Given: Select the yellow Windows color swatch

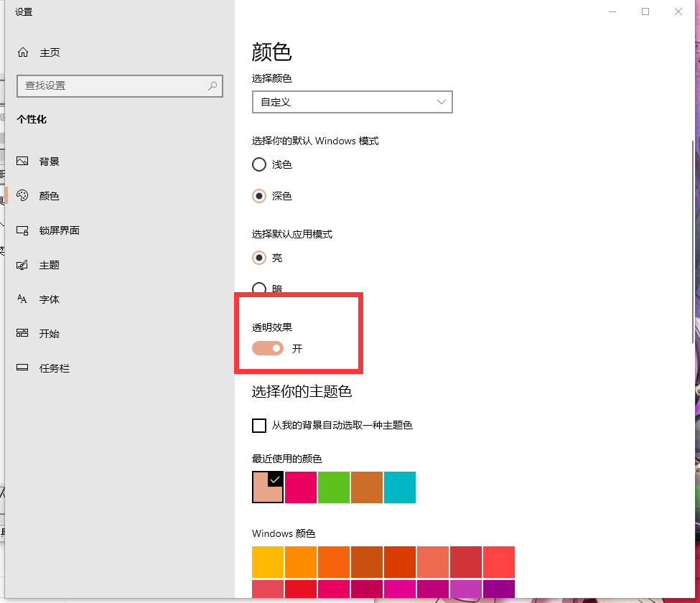Looking at the screenshot, I should pyautogui.click(x=268, y=562).
